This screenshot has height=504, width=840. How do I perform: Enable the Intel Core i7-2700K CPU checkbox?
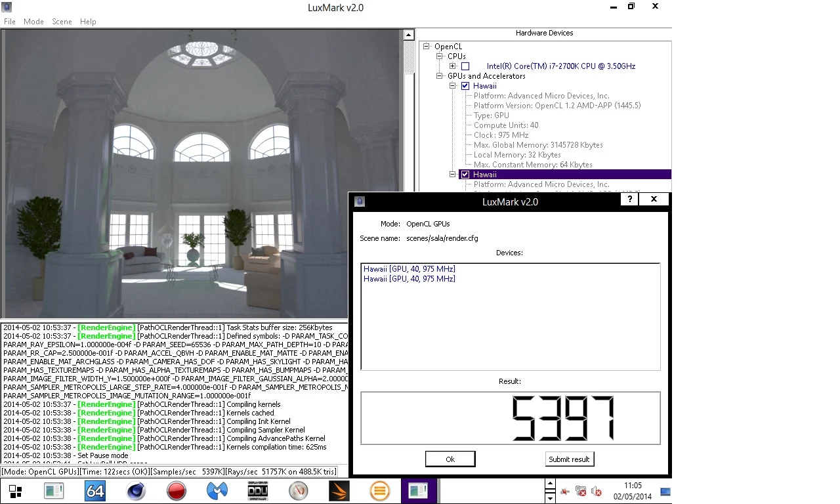[x=465, y=66]
